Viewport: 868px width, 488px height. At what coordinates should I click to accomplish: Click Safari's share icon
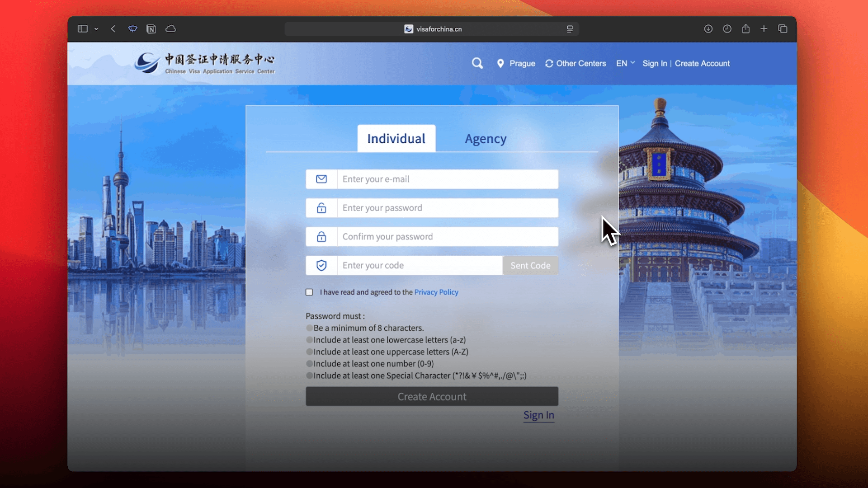coord(745,29)
